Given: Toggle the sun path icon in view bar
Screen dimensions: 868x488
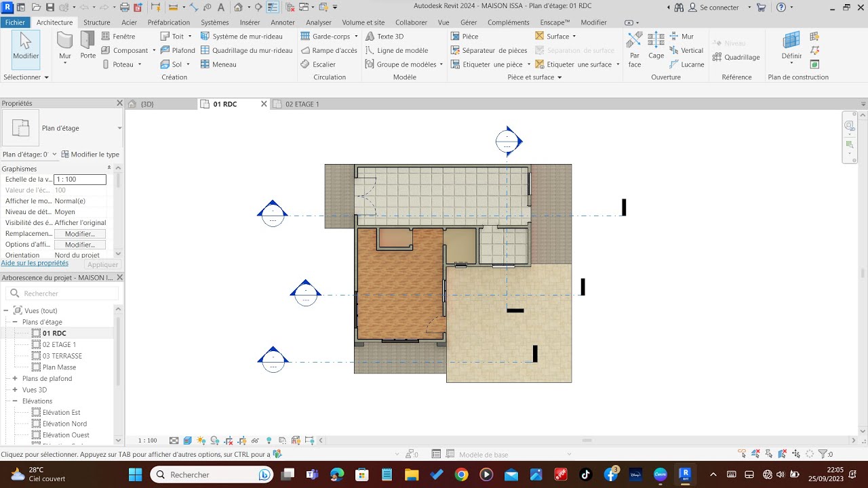Looking at the screenshot, I should tap(201, 441).
